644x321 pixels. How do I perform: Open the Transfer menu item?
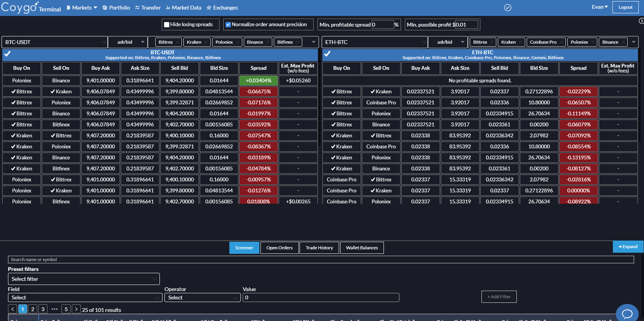[148, 8]
